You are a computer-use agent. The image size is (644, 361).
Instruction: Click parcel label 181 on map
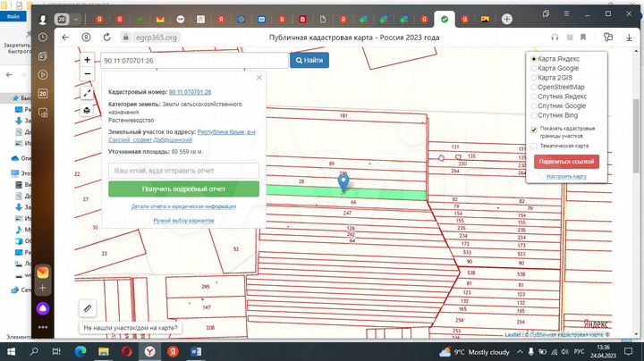coord(343,115)
